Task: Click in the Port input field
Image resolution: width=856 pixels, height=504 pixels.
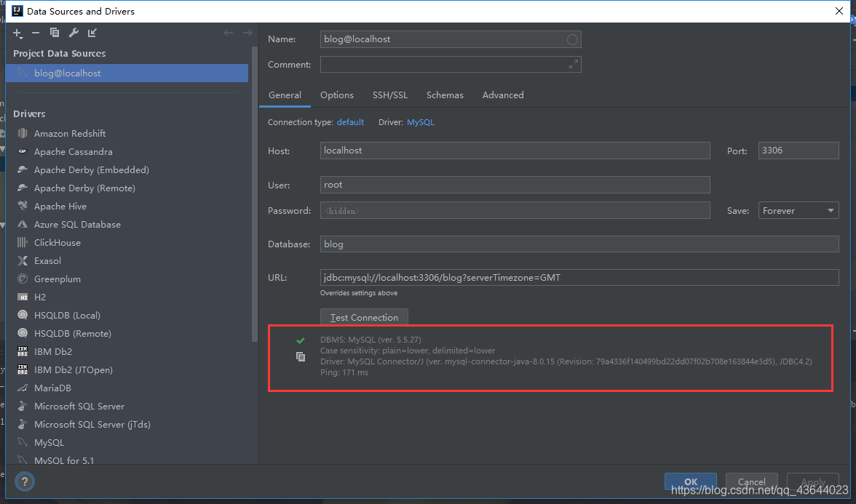Action: (x=798, y=151)
